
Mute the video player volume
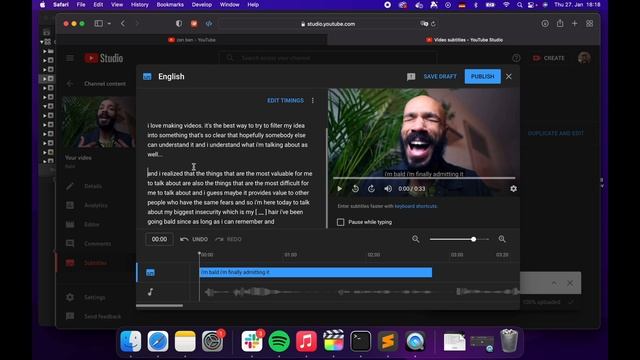(x=388, y=189)
